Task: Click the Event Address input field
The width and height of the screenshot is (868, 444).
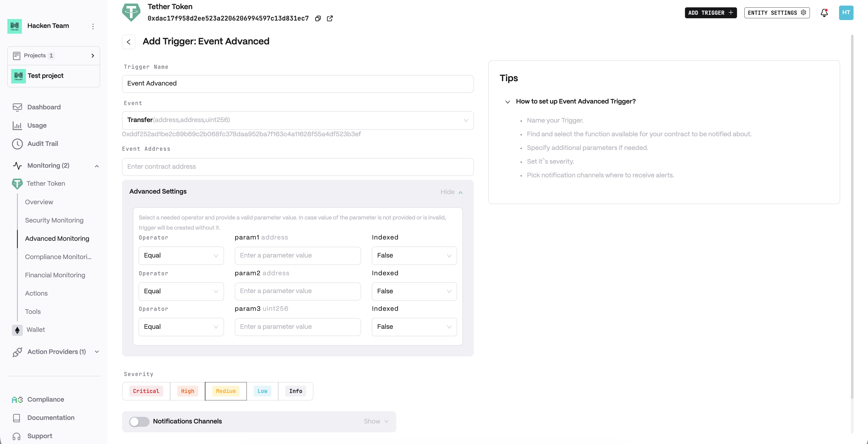Action: 298,167
